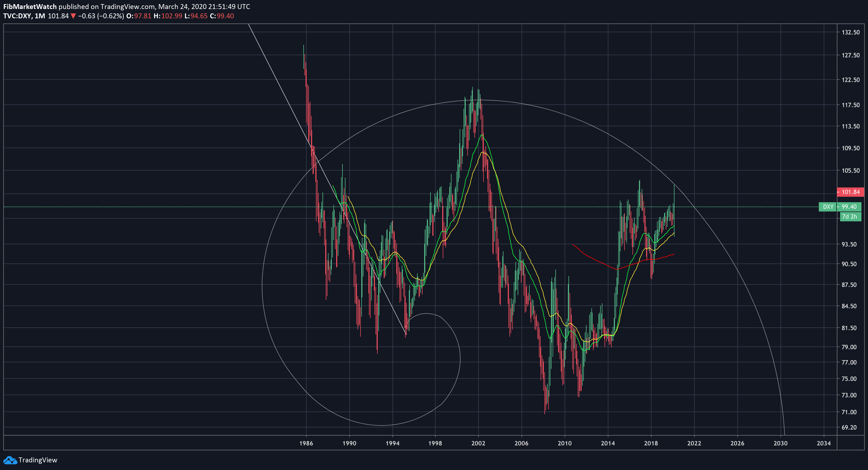Screen dimensions: 868x470
Task: Click the TradingView wordmark text
Action: tap(38, 460)
